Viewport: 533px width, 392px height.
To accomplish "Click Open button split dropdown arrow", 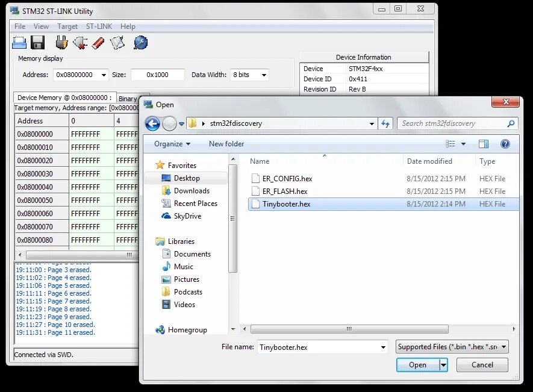I will (x=443, y=365).
